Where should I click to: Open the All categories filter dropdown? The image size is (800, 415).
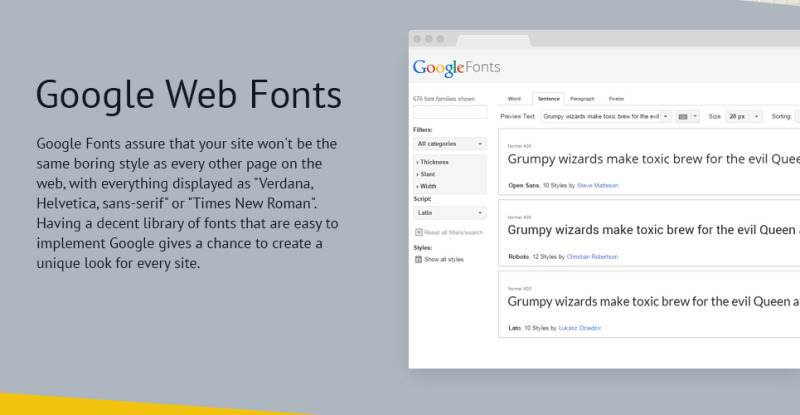tap(450, 144)
